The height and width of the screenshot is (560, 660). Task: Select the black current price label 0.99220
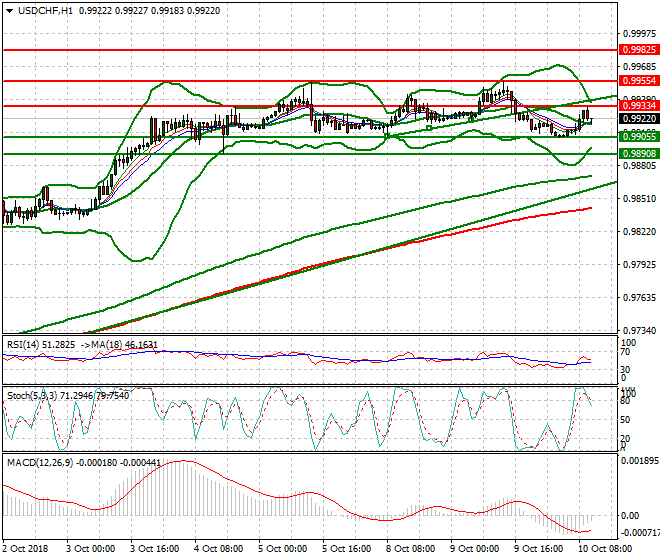coord(639,119)
